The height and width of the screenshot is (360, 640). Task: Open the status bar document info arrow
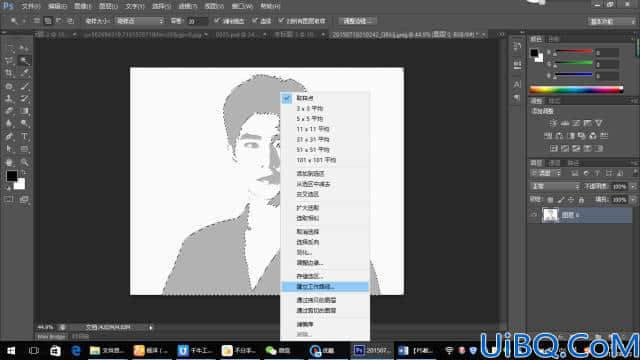151,327
